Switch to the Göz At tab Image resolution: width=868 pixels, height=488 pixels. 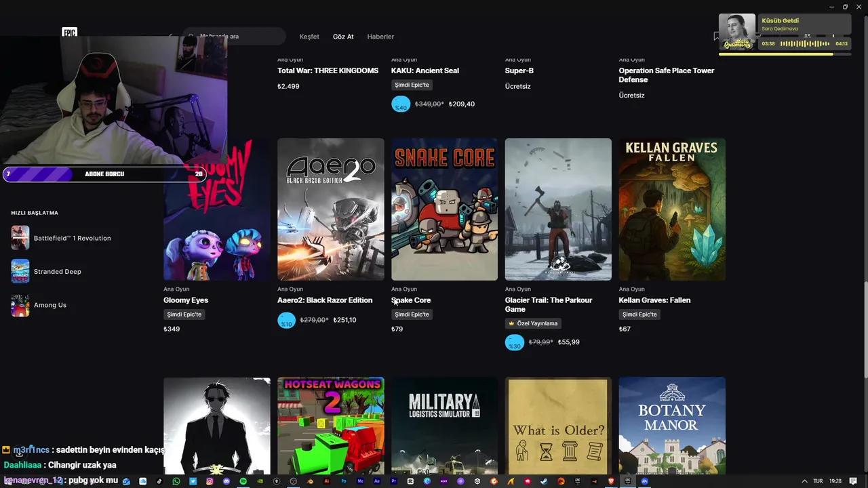coord(343,37)
